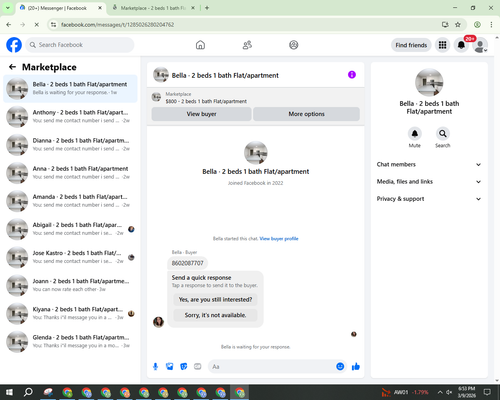This screenshot has height=400, width=500.
Task: Open Abigail conversation in list
Action: point(70,229)
